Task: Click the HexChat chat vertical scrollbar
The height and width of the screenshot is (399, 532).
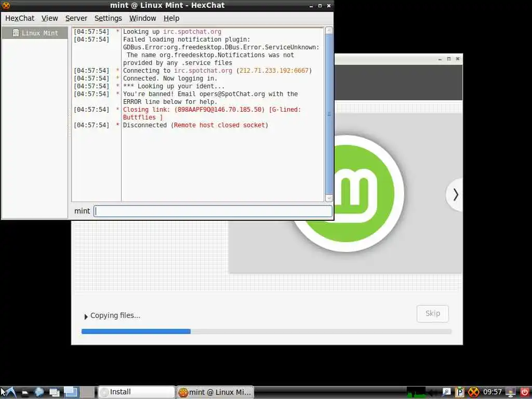Action: click(x=329, y=114)
